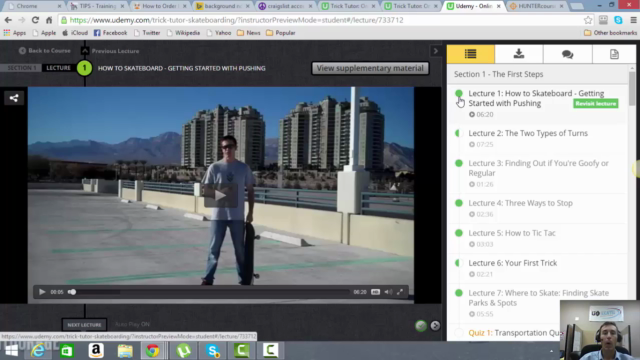Click the green lecture number 1 badge
The height and width of the screenshot is (360, 640).
tap(84, 68)
